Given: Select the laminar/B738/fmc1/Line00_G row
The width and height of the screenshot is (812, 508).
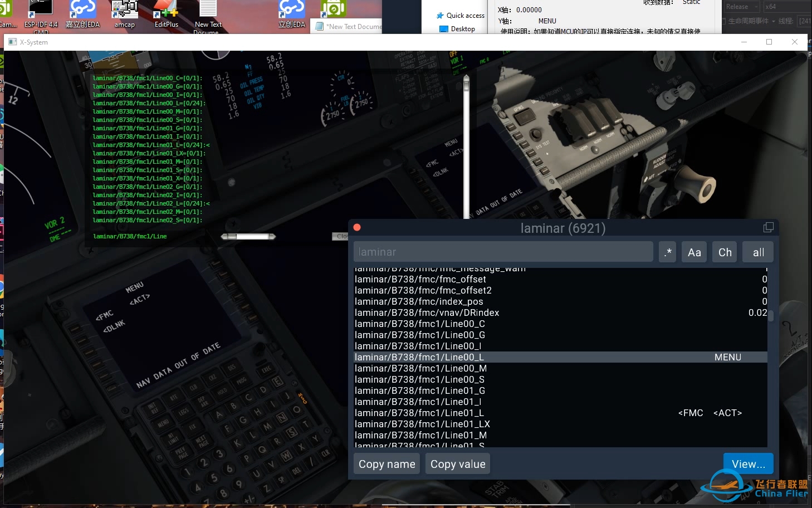Looking at the screenshot, I should point(561,335).
